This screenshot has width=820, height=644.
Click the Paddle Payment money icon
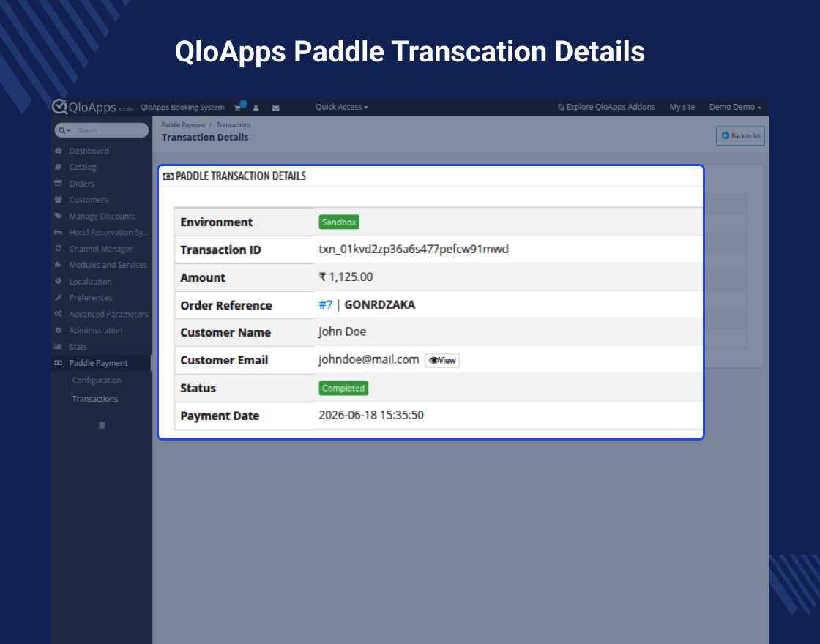tap(59, 363)
